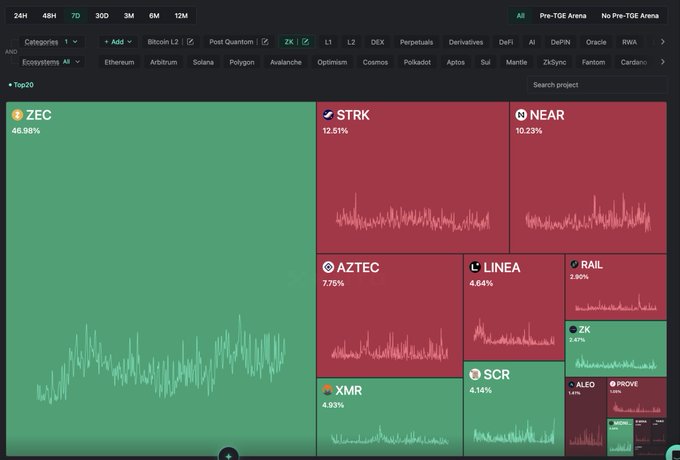Edit the ZK category via pencil icon
The height and width of the screenshot is (460, 680).
(305, 42)
